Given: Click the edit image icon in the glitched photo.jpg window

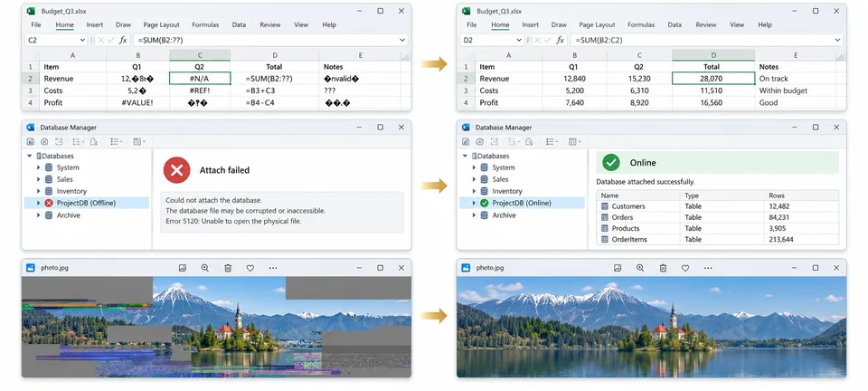Looking at the screenshot, I should click(182, 268).
